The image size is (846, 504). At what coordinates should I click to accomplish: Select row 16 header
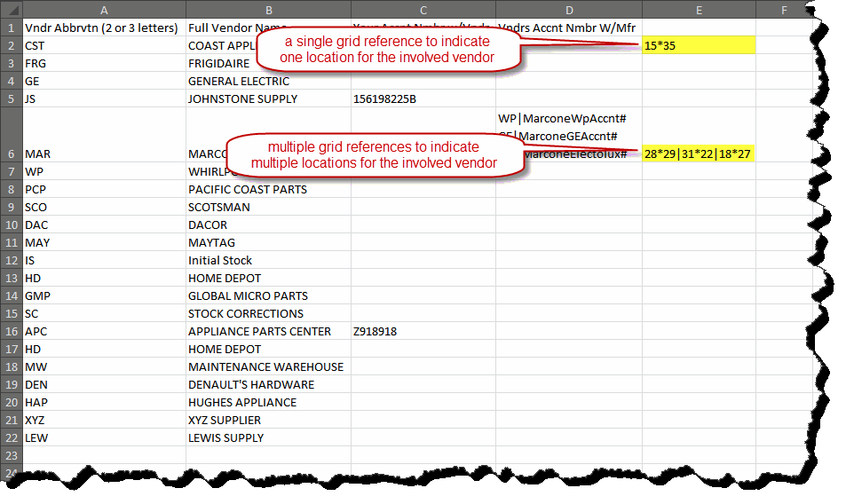(x=12, y=332)
